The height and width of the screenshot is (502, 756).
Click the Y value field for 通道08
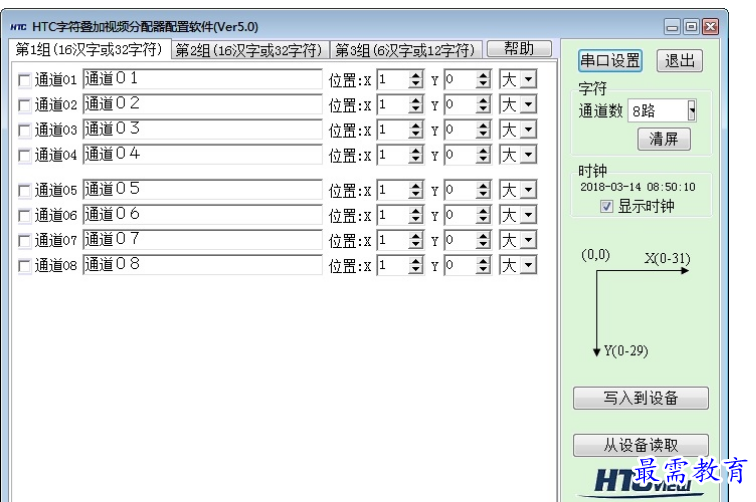[x=460, y=265]
